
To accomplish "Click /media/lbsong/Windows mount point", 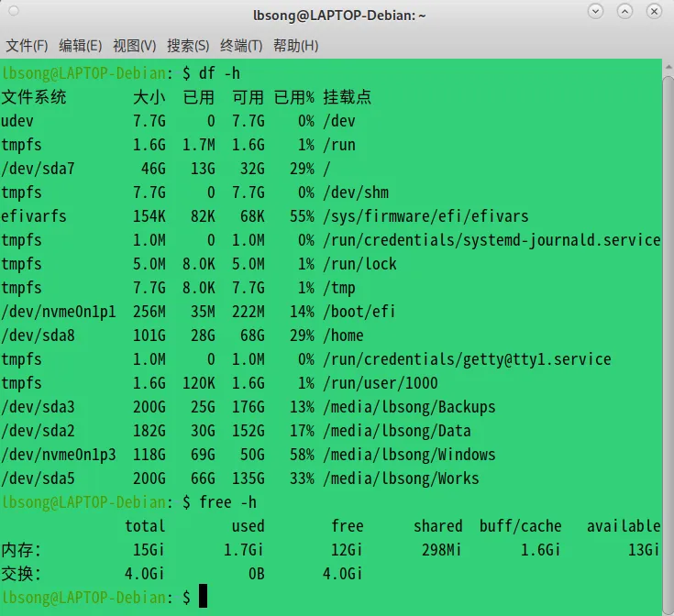I will [410, 455].
